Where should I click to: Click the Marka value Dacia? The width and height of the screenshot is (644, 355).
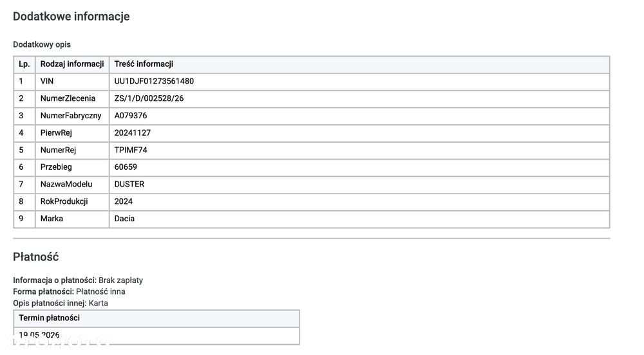[124, 219]
